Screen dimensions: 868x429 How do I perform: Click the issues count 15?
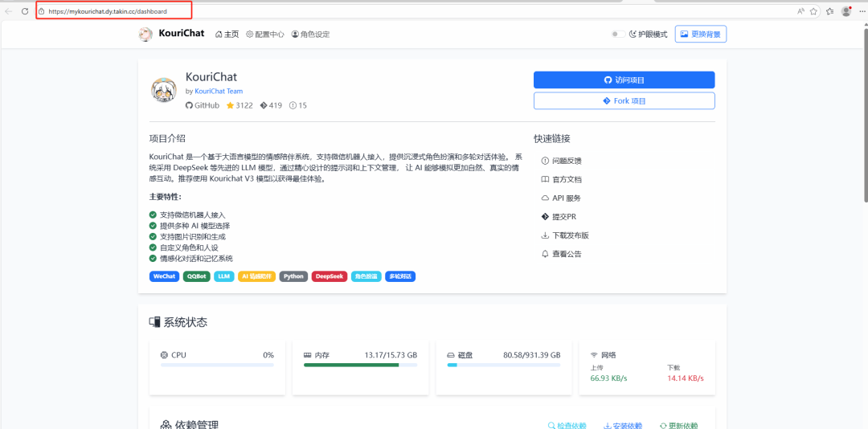tap(298, 105)
